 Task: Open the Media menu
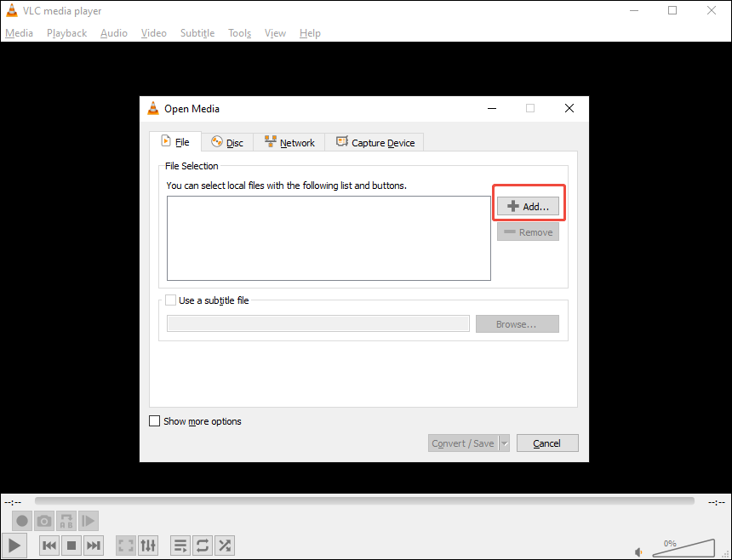(19, 32)
